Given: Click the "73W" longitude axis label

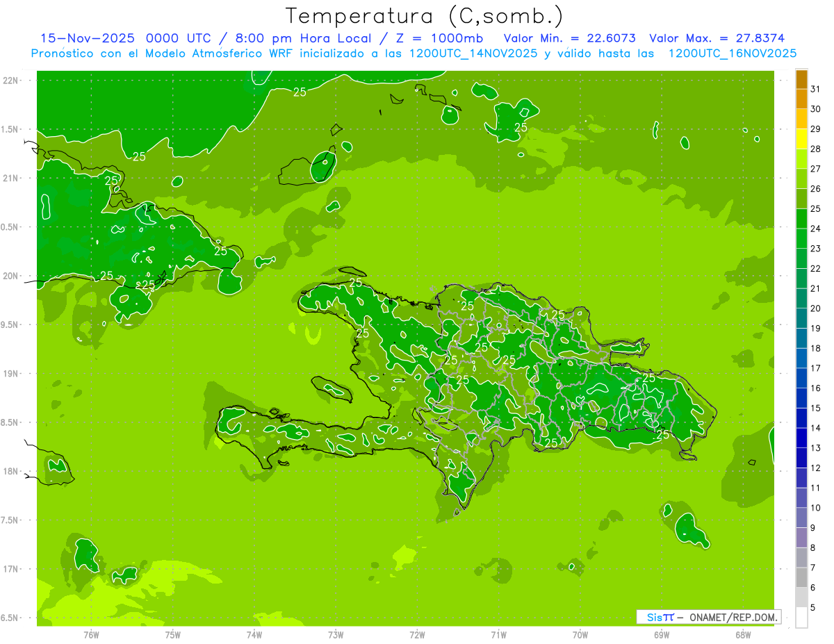Looking at the screenshot, I should 336,635.
